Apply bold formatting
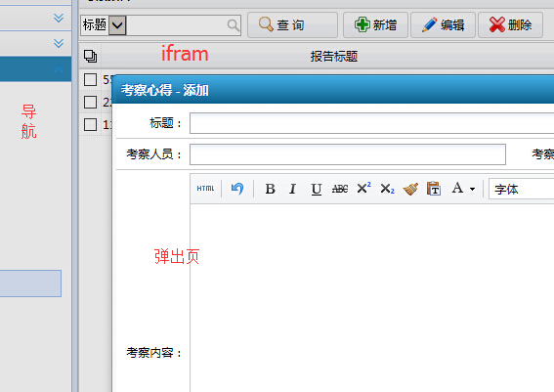Screen dimensions: 554x392 coord(270,189)
